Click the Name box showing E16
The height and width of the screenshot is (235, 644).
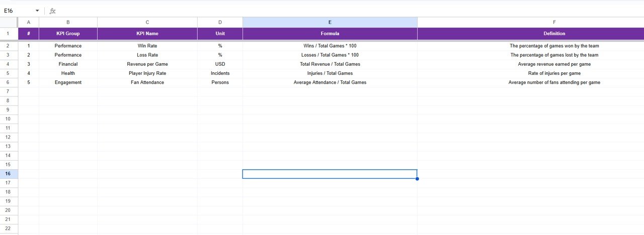pyautogui.click(x=18, y=11)
